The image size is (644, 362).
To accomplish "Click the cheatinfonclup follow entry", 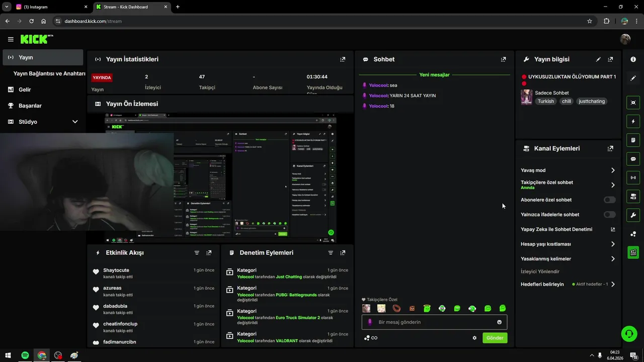I will coord(153,327).
